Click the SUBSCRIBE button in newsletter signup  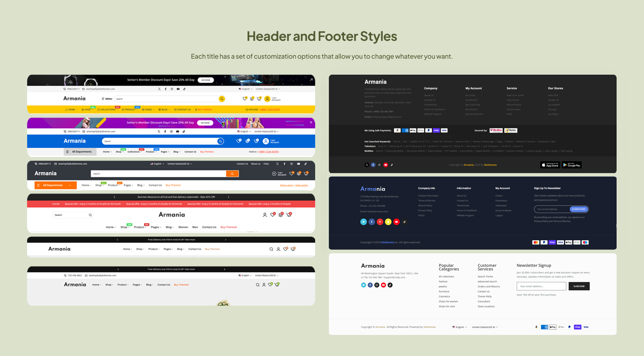tap(579, 286)
